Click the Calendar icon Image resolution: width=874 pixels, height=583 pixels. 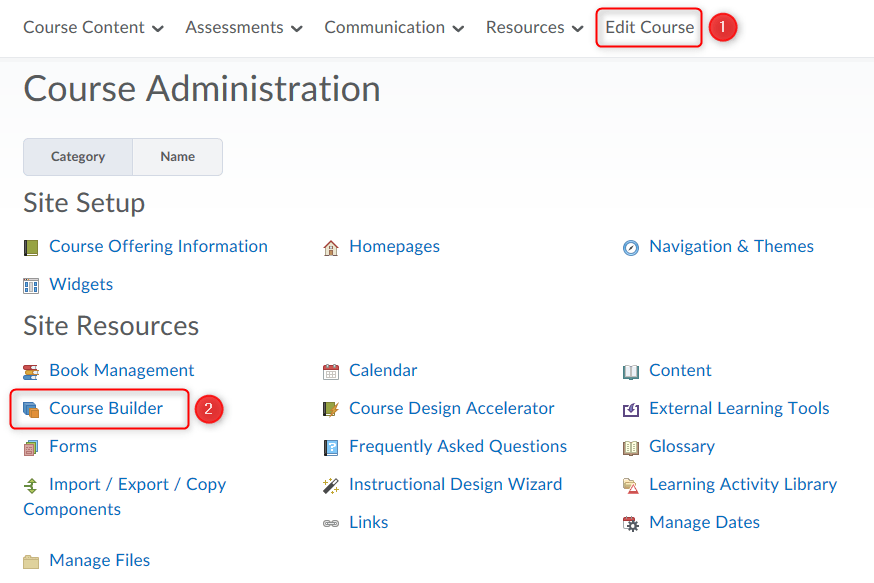[x=331, y=371]
